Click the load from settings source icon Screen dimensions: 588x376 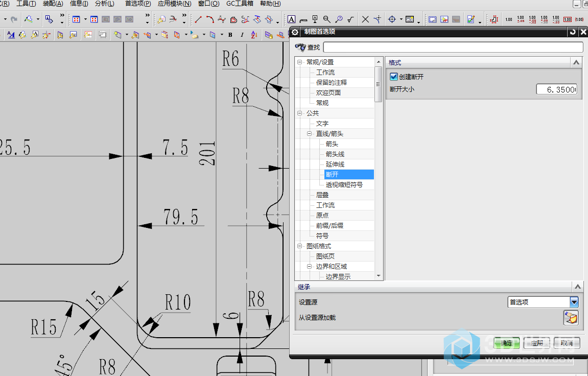point(571,318)
